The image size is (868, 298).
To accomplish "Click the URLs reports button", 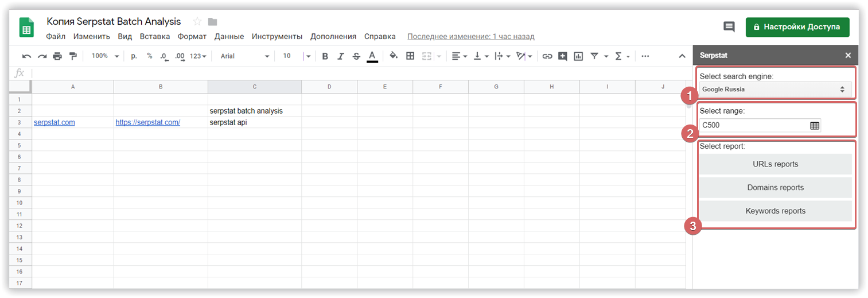I will point(775,164).
